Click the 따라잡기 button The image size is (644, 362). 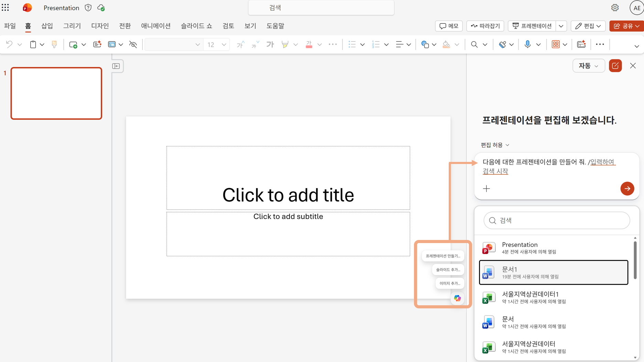(485, 26)
